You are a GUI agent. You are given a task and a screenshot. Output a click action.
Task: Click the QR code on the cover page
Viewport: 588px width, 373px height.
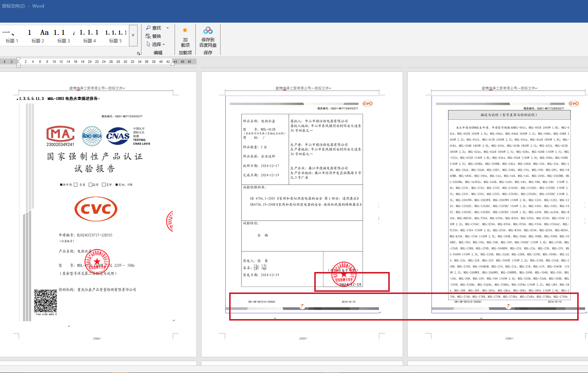pos(46,301)
